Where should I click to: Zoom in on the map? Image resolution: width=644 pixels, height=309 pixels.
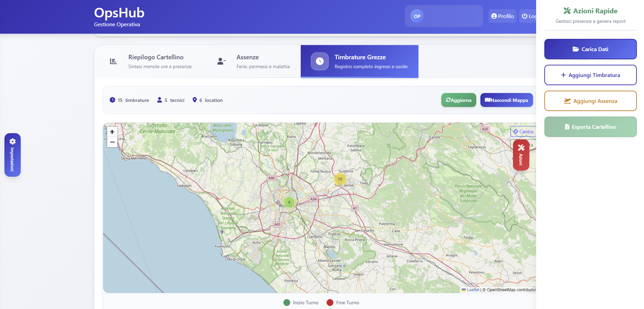[112, 132]
